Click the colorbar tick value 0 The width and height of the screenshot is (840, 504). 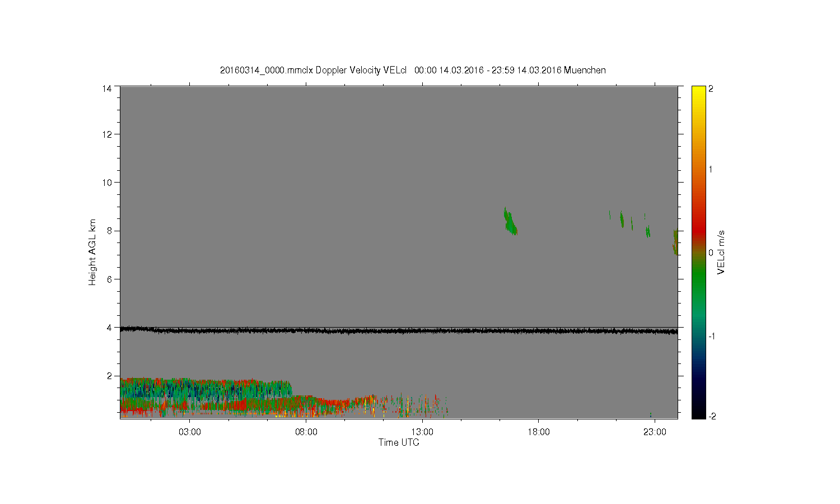coord(711,253)
